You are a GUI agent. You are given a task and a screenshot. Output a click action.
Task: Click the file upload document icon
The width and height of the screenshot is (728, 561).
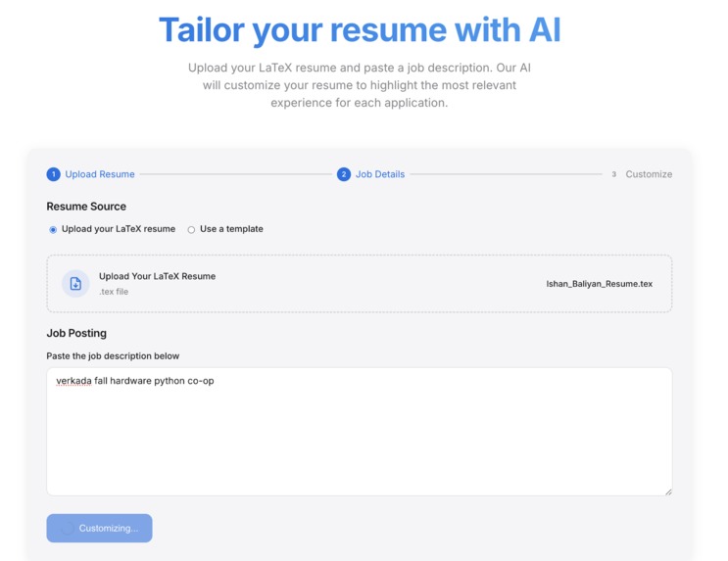(x=75, y=284)
